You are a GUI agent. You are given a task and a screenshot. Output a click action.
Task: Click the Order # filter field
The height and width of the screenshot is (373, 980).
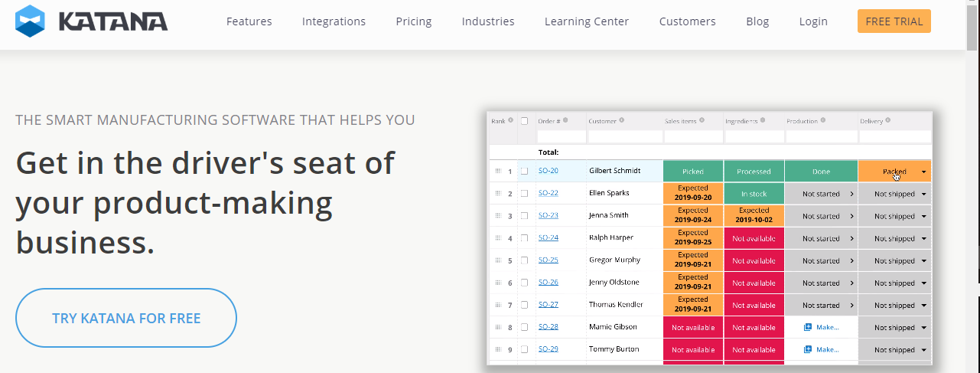point(561,136)
